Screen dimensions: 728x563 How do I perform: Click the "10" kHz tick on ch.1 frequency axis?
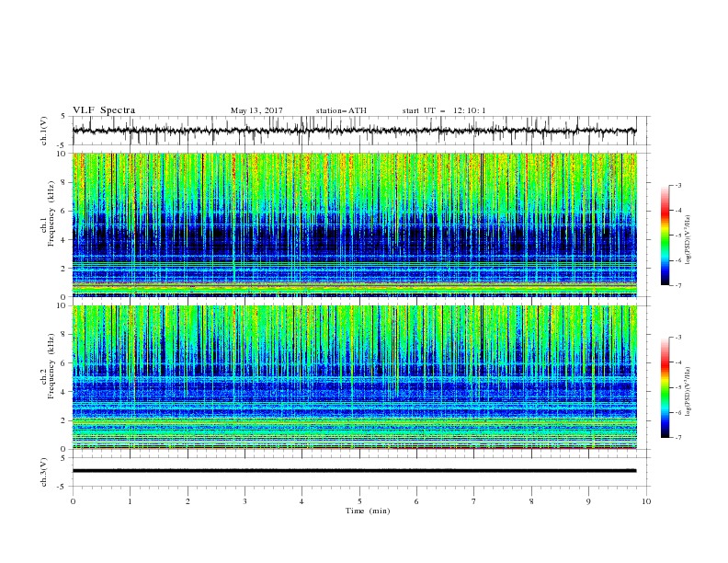coord(63,154)
